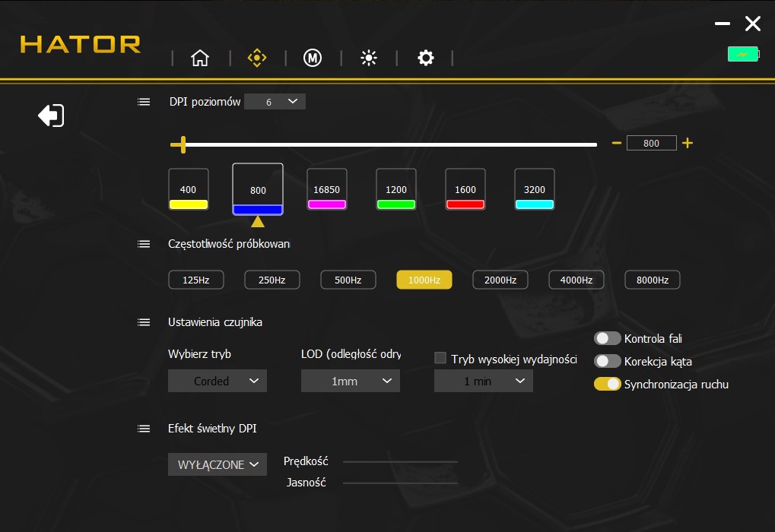This screenshot has width=775, height=532.
Task: Open the Corded mode dropdown
Action: (x=217, y=381)
